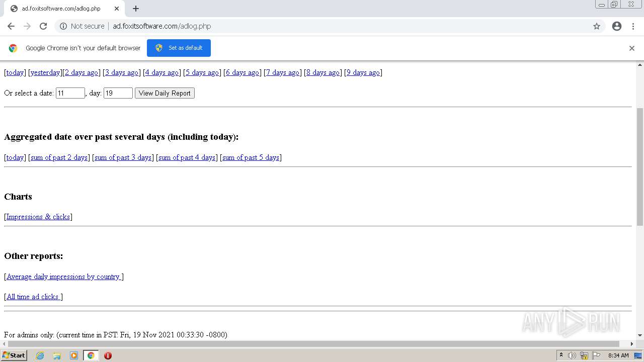The height and width of the screenshot is (362, 644).
Task: Click the 'Other reports:' heading
Action: pyautogui.click(x=34, y=256)
